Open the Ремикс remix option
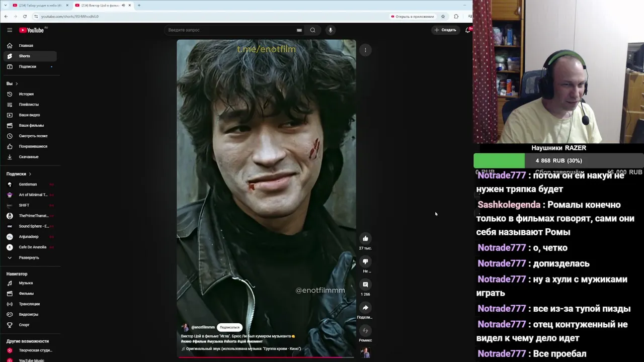The height and width of the screenshot is (362, 644). 365,331
